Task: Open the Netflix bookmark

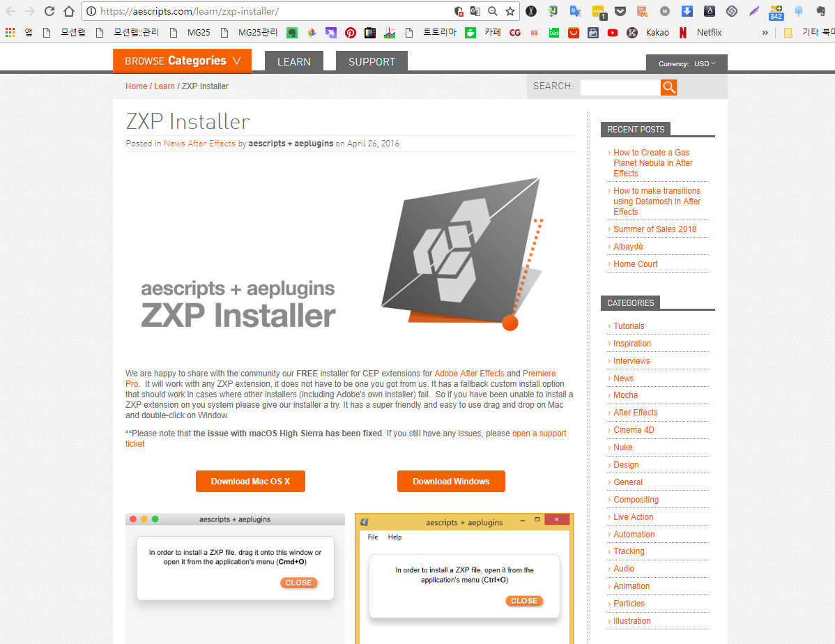Action: click(700, 33)
